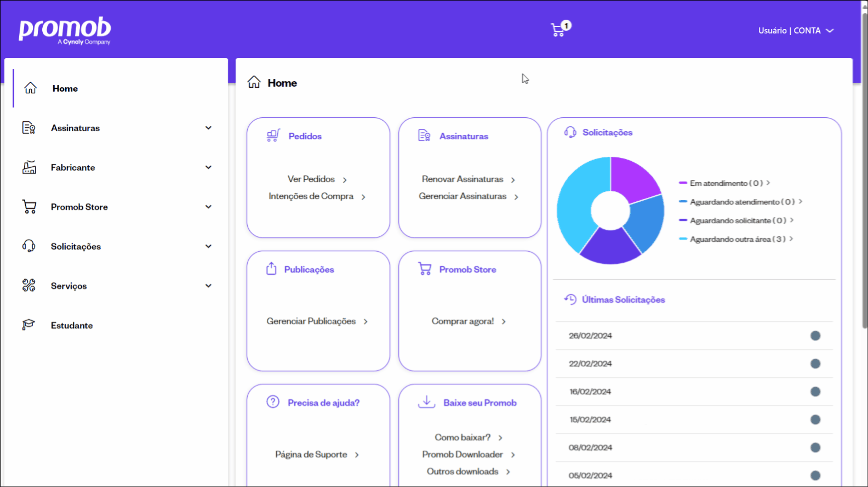Click the Pedidos card icon
Image resolution: width=868 pixels, height=487 pixels.
tap(273, 135)
